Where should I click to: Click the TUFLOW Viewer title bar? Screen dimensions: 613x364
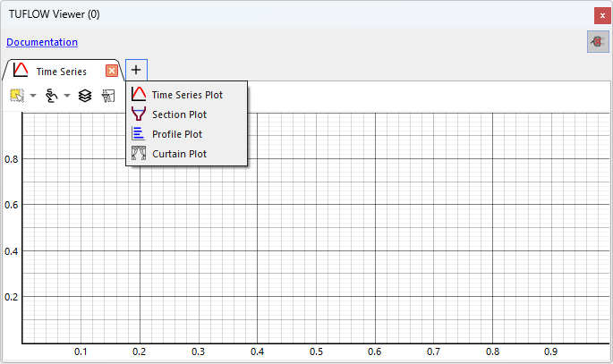[x=268, y=13]
